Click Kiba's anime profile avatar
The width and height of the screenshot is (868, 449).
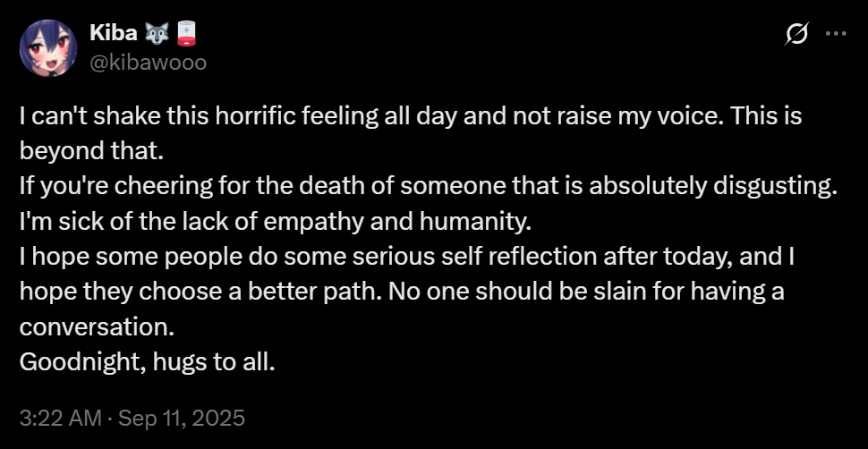pyautogui.click(x=48, y=47)
